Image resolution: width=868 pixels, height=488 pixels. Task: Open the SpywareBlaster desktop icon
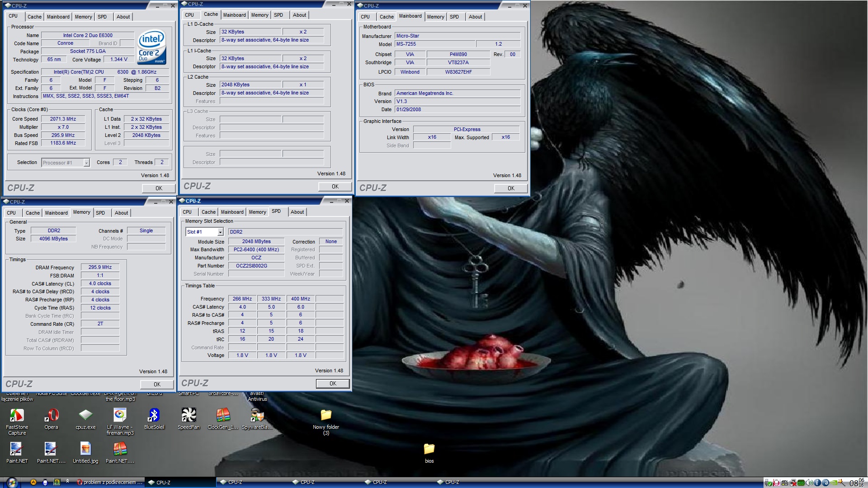257,415
